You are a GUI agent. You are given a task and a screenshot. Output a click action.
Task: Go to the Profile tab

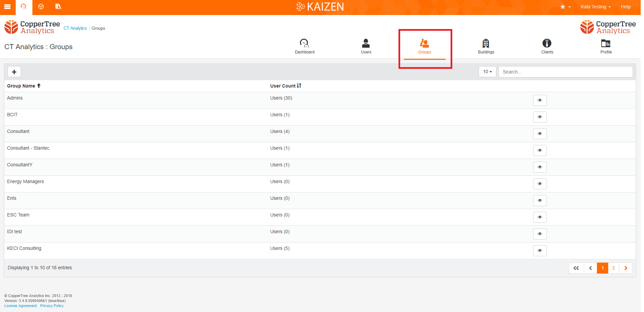tap(606, 46)
